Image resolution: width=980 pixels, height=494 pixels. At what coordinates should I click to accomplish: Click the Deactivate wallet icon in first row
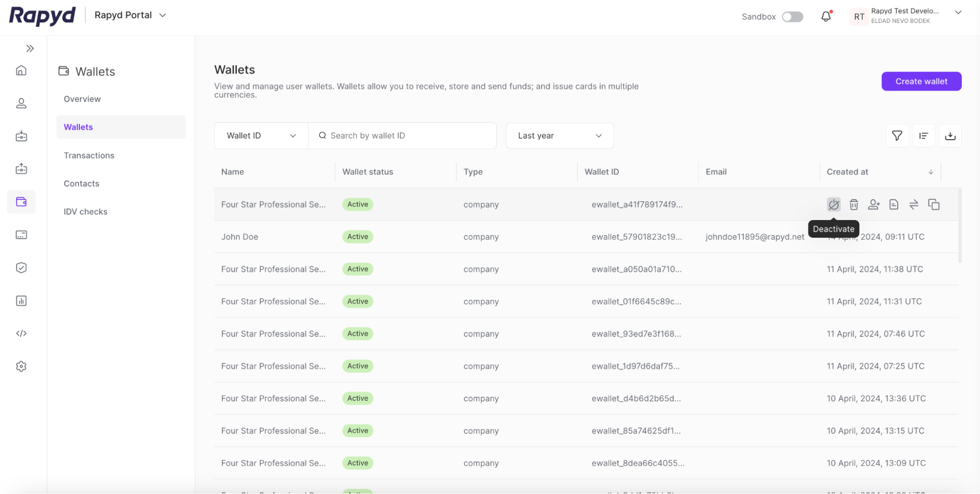(833, 204)
